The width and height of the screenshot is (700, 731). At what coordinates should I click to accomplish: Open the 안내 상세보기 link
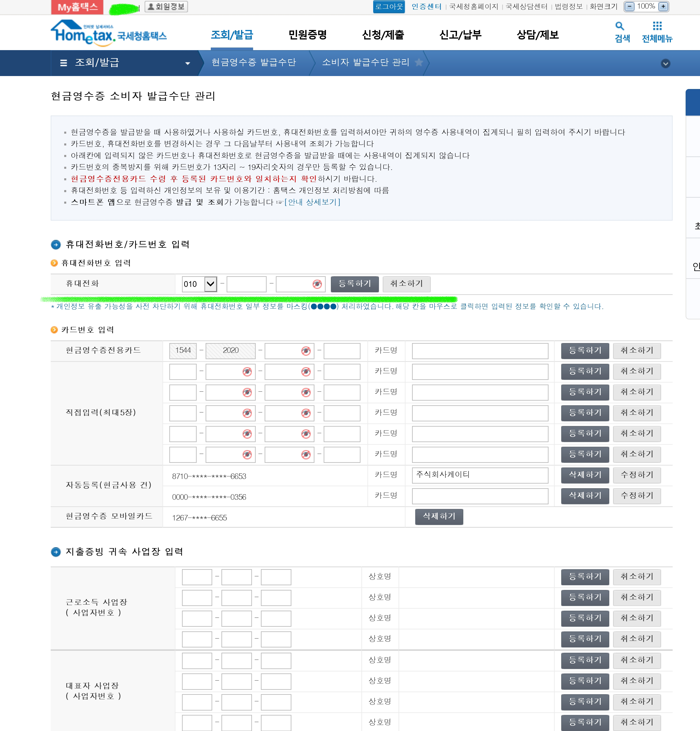pos(312,202)
